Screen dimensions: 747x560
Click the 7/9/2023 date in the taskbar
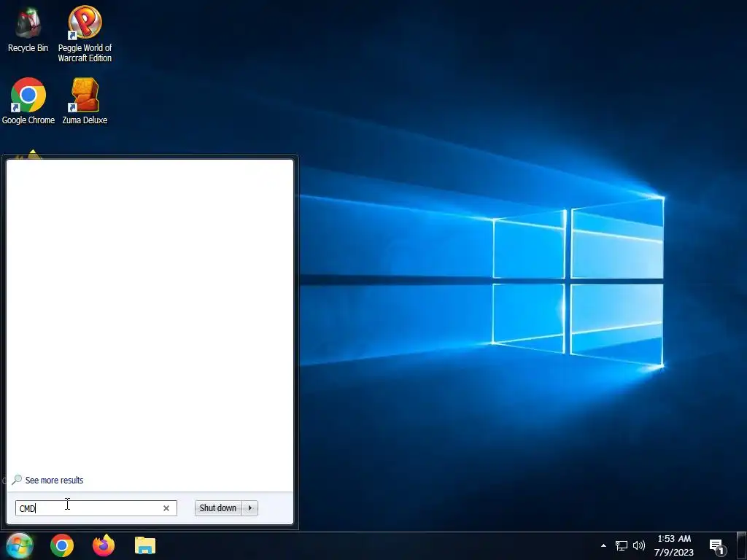pyautogui.click(x=673, y=553)
